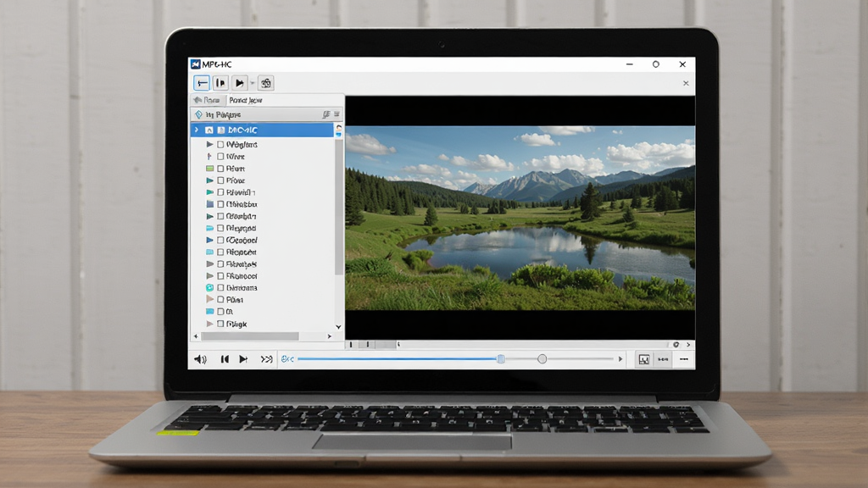Click the fast-forward double-arrow button
Image resolution: width=868 pixels, height=488 pixels.
click(x=266, y=359)
